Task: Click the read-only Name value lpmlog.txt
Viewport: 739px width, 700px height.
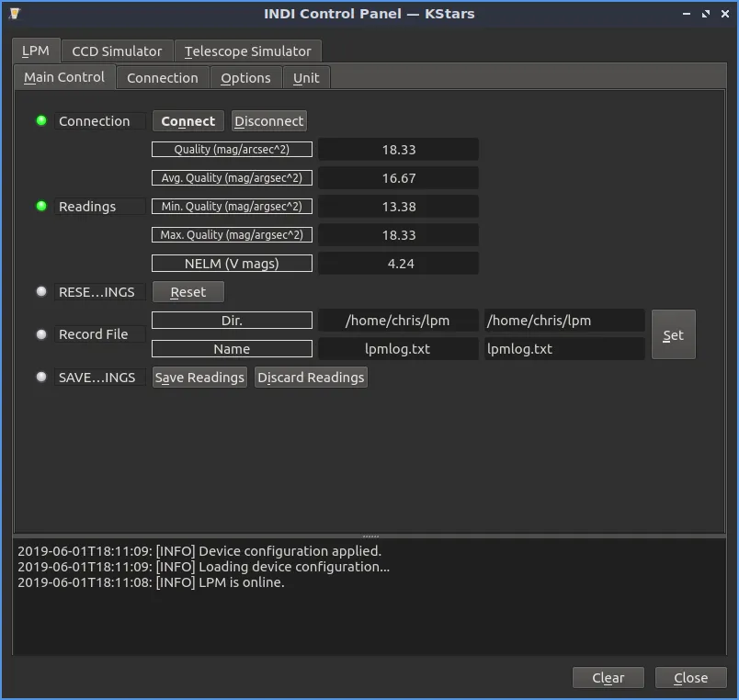Action: pos(399,349)
